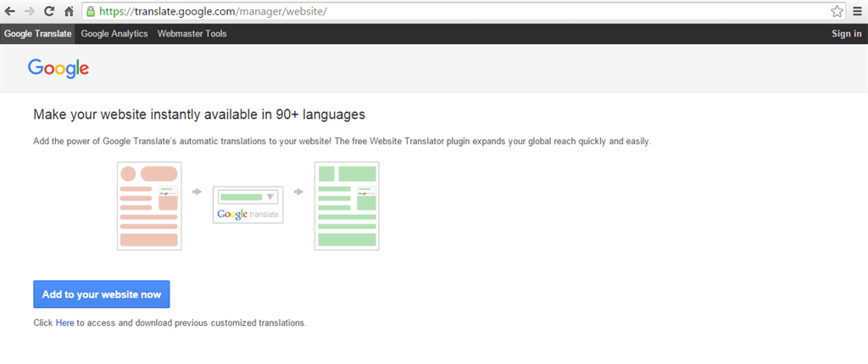
Task: Click the green padlock security icon
Action: 91,11
